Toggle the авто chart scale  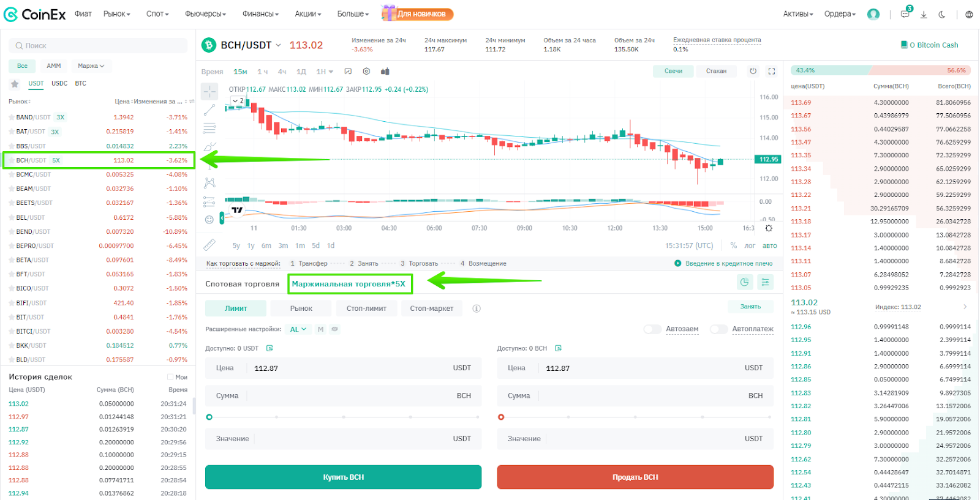[x=770, y=245]
